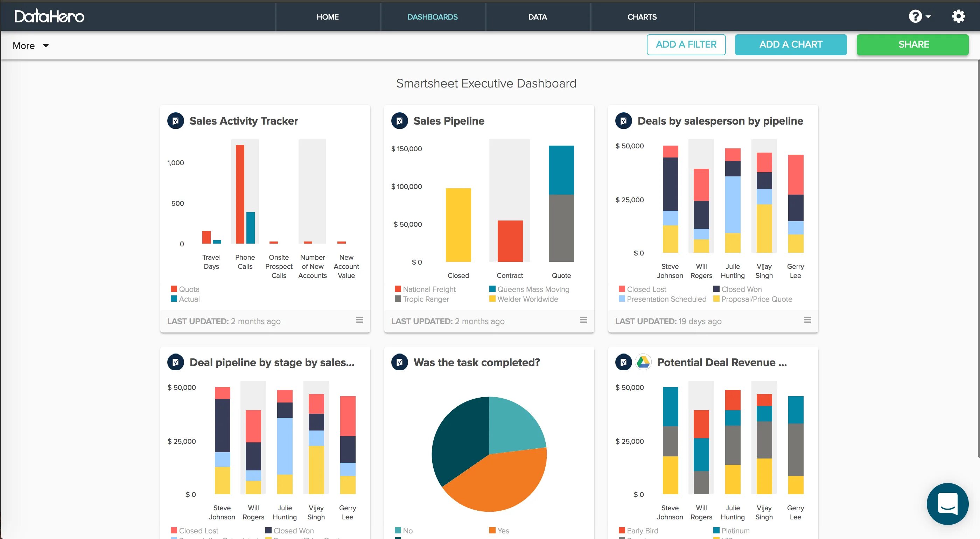Open Sales Activity Tracker hamburger menu

pyautogui.click(x=359, y=320)
